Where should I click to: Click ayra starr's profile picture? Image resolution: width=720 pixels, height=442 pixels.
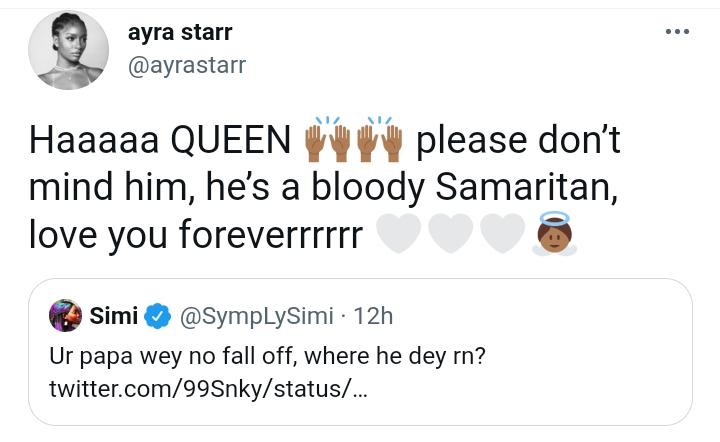point(68,50)
